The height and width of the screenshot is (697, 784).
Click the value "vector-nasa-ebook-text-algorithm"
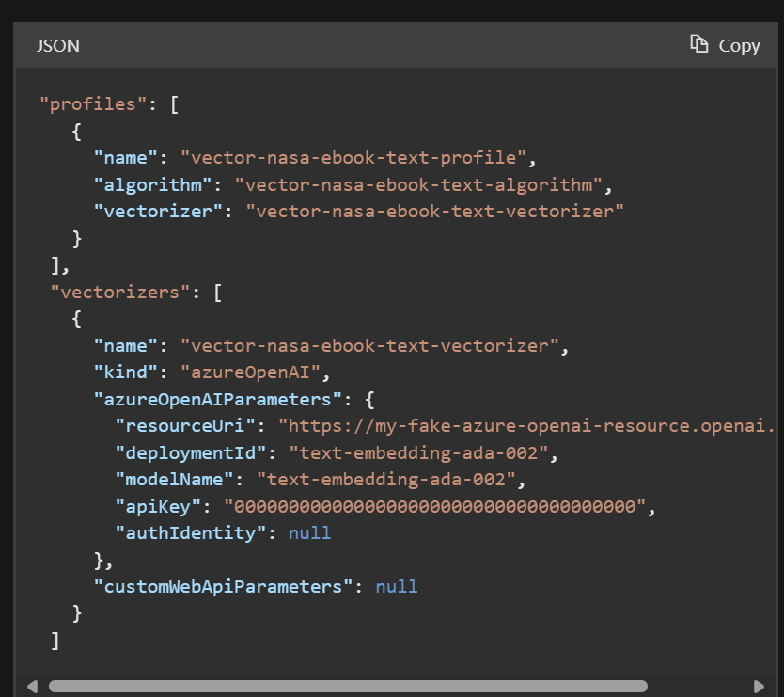pos(418,185)
